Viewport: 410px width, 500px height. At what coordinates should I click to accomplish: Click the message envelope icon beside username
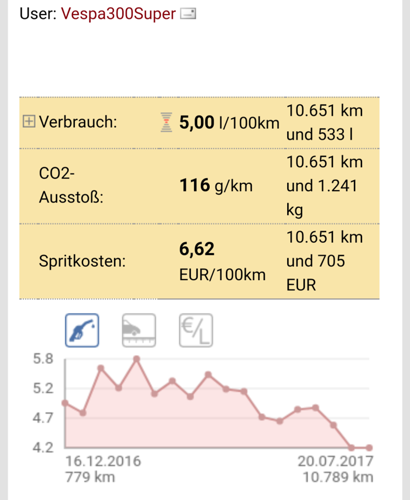[188, 14]
